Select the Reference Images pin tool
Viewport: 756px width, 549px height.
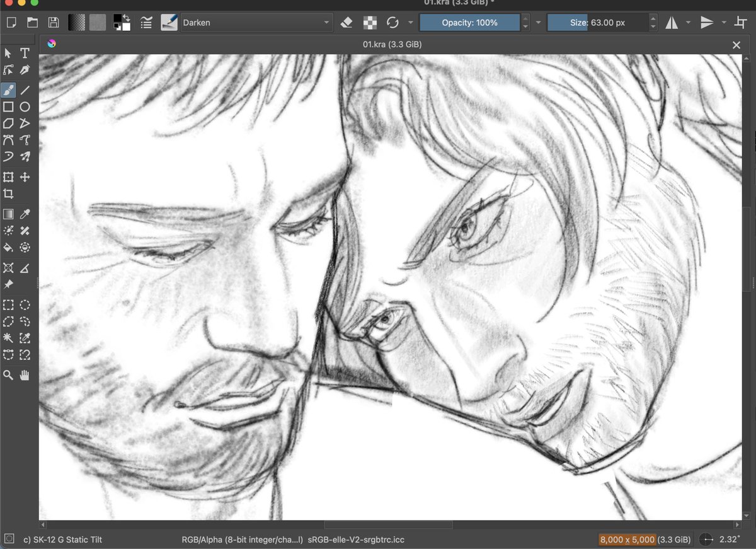coord(8,284)
